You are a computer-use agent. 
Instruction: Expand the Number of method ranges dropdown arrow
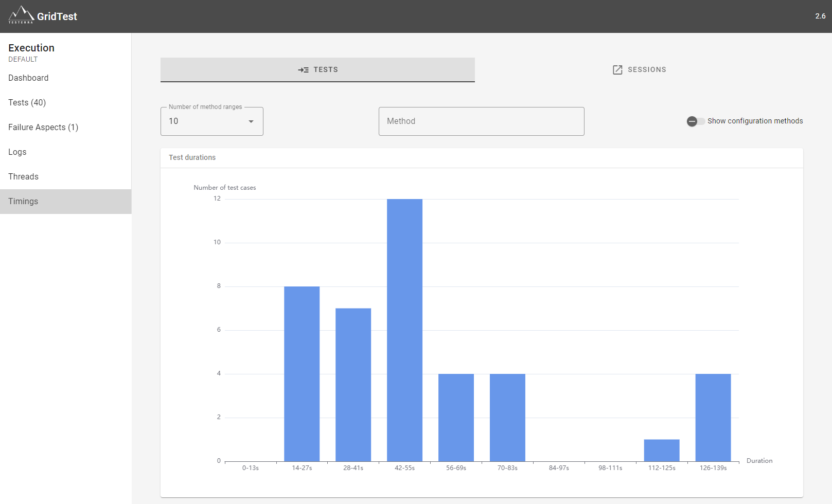(251, 121)
